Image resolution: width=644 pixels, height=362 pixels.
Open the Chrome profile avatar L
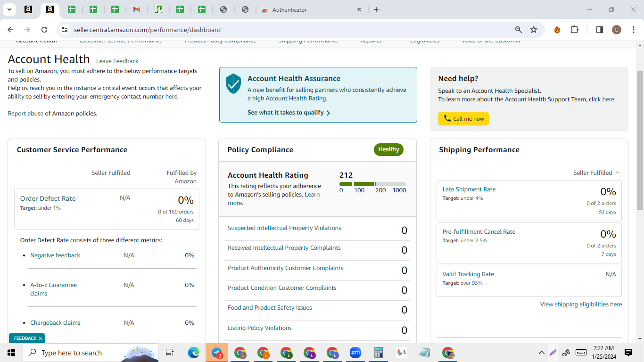pyautogui.click(x=617, y=30)
